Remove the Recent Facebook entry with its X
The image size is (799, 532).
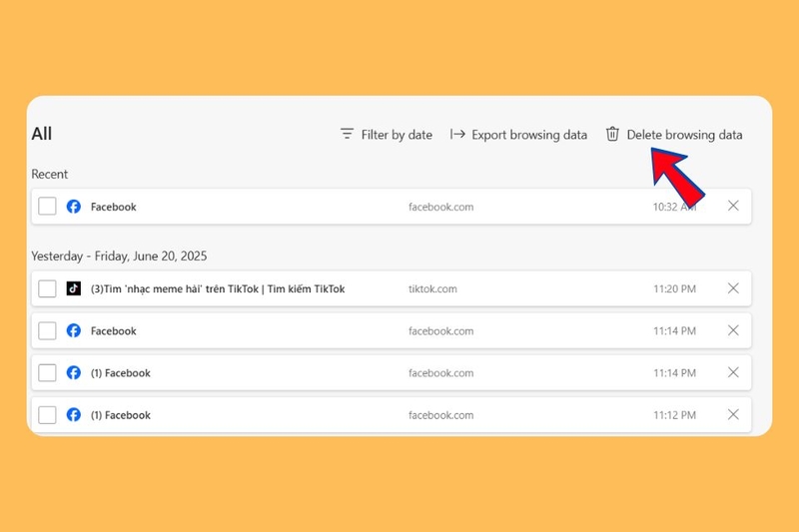coord(733,206)
